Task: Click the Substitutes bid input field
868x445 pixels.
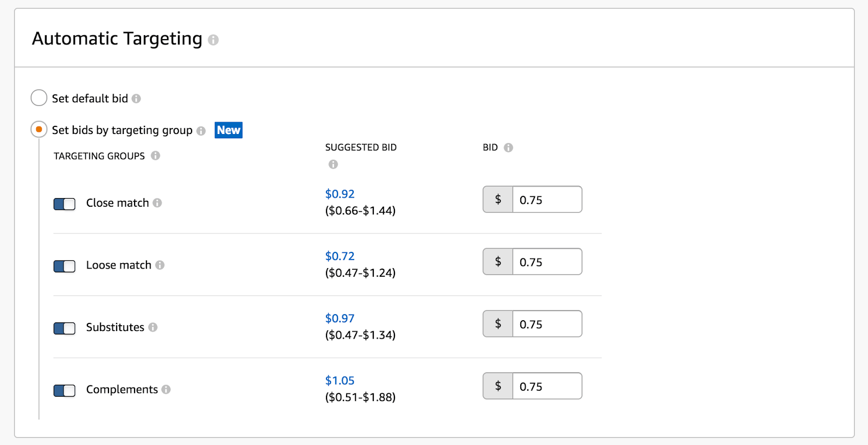Action: [547, 324]
